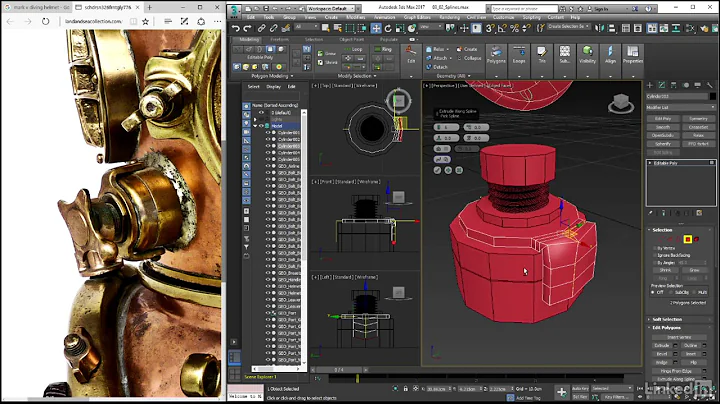720x404 pixels.
Task: Click the Grow button in Selection rollout
Action: 694,270
